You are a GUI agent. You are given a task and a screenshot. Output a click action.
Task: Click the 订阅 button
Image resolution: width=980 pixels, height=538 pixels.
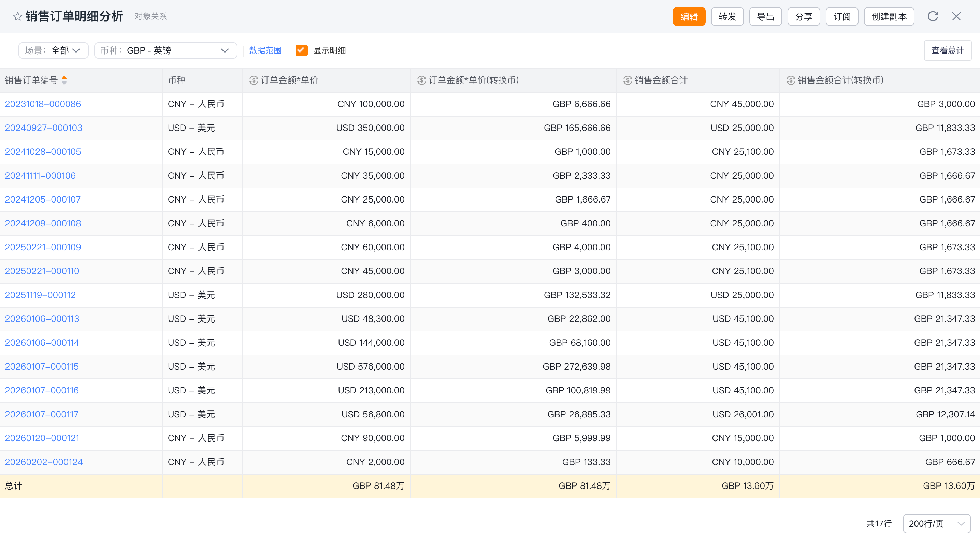842,16
